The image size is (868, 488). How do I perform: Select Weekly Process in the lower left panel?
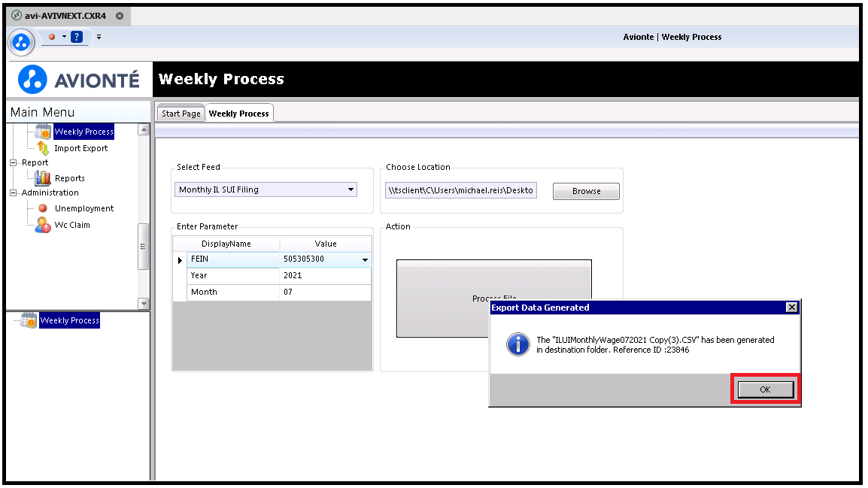pos(70,320)
